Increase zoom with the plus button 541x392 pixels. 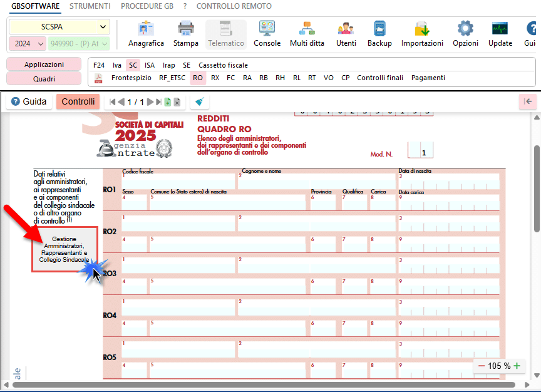point(517,366)
